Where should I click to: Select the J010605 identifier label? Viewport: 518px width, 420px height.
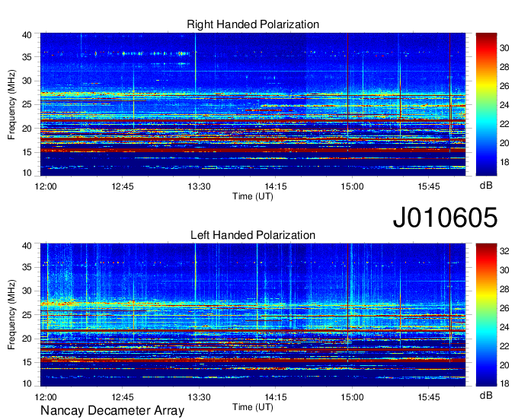tap(445, 217)
